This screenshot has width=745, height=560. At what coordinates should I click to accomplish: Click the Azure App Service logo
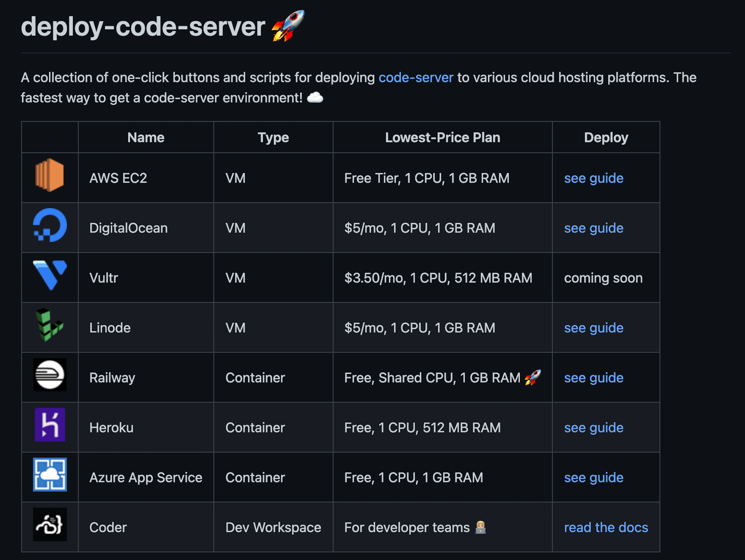tap(50, 475)
